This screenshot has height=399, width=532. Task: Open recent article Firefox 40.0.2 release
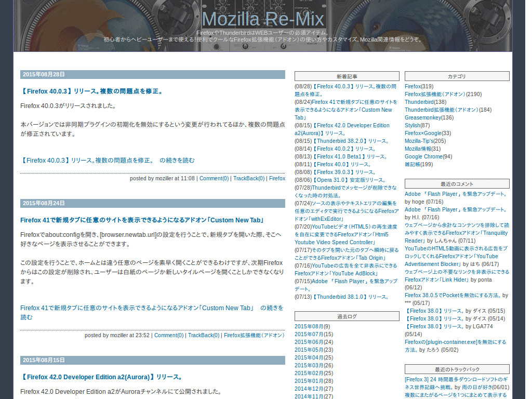(344, 149)
